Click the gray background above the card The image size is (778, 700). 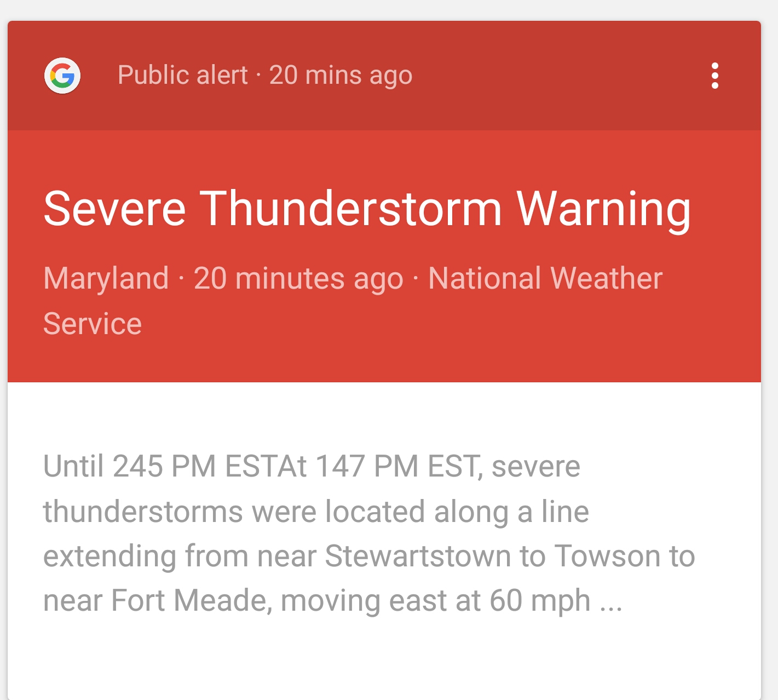tap(389, 10)
